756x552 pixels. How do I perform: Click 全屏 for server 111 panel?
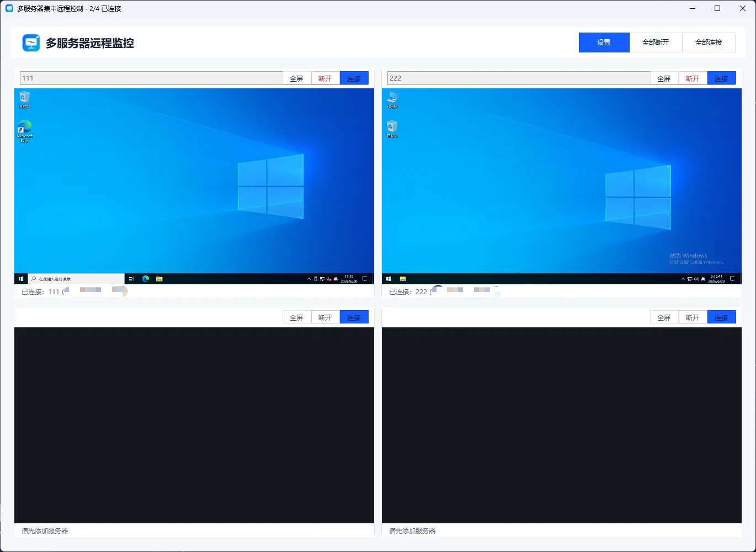coord(297,78)
